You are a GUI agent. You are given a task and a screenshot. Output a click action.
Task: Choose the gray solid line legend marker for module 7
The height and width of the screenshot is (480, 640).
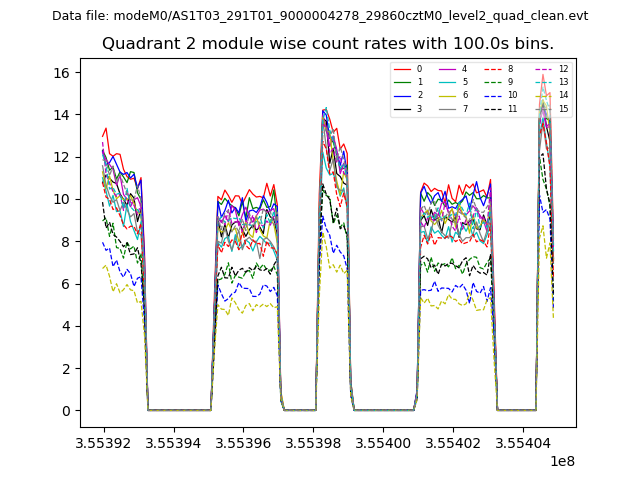click(449, 109)
